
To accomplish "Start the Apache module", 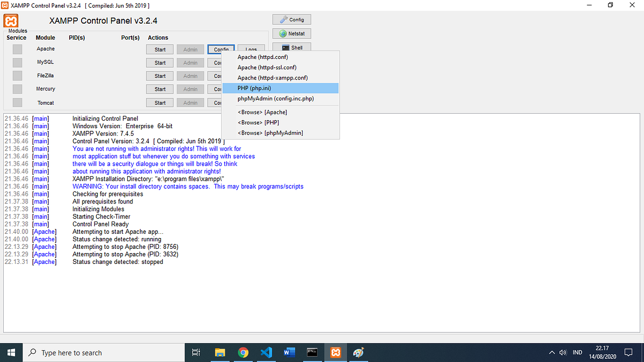I will (160, 49).
